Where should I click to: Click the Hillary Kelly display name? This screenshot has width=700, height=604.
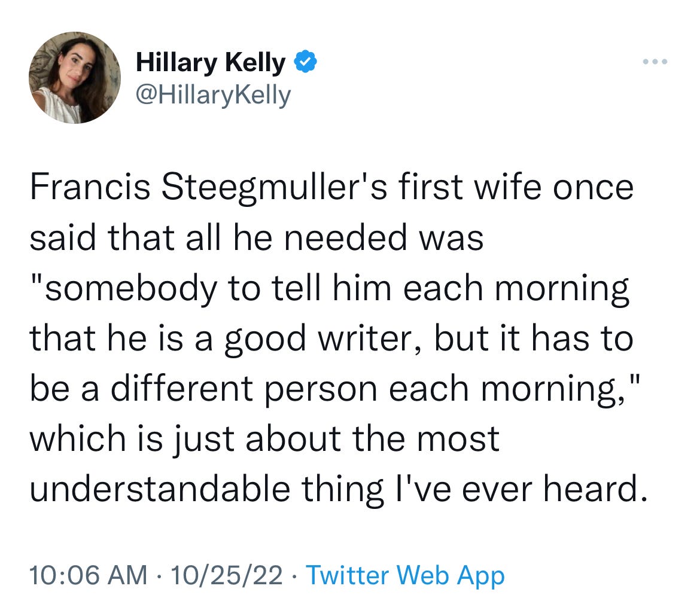coord(211,62)
